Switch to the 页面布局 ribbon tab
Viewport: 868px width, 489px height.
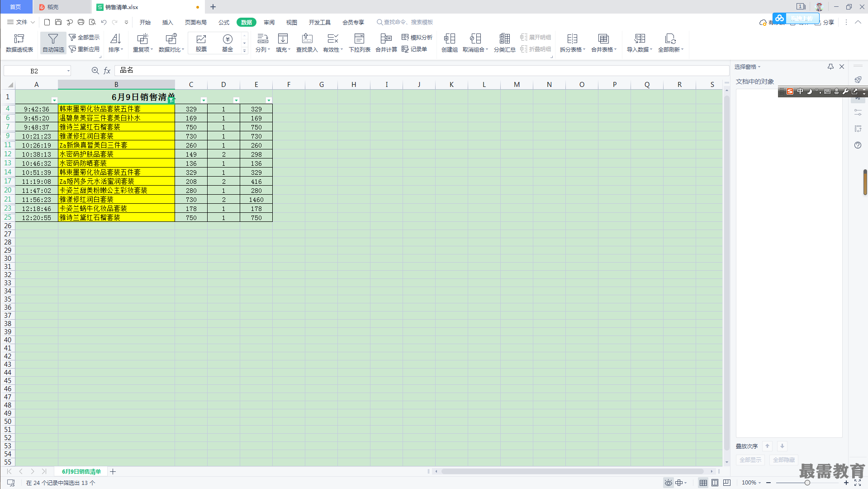tap(196, 22)
